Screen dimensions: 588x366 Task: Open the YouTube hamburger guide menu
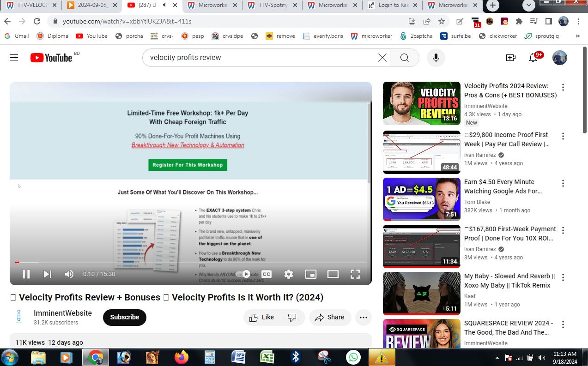(x=14, y=58)
